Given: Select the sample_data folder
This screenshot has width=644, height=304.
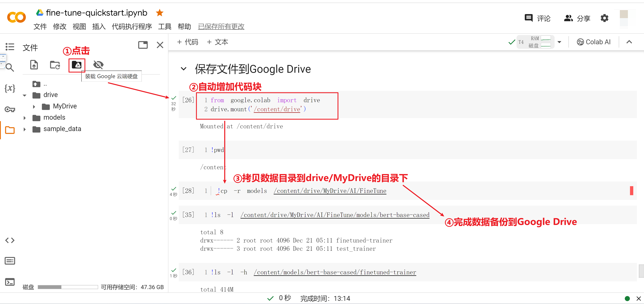Looking at the screenshot, I should click(62, 129).
